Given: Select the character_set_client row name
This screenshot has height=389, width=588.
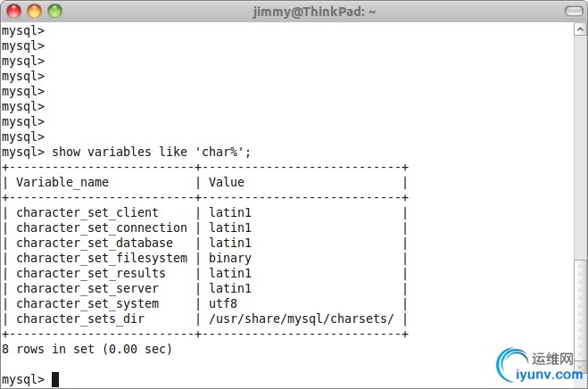Looking at the screenshot, I should tap(87, 212).
